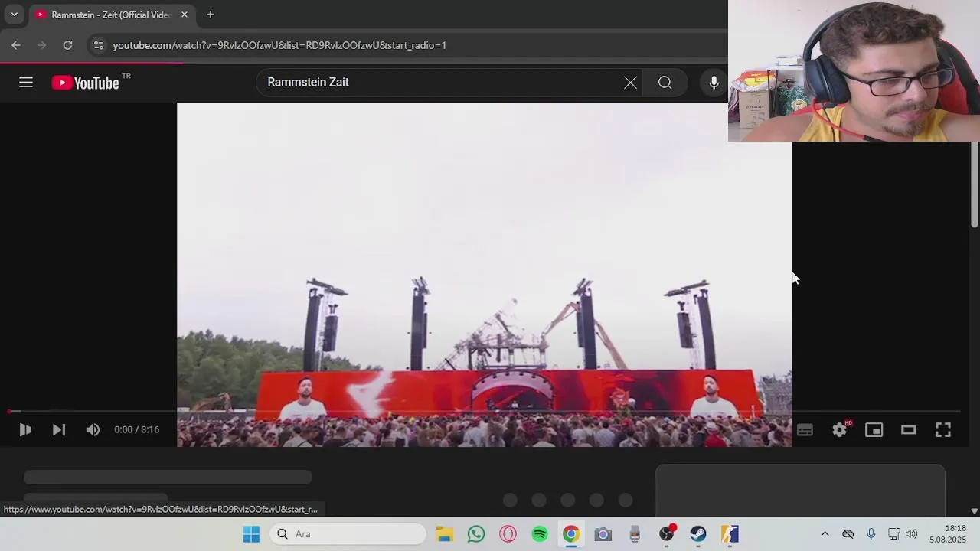Switch to theater mode

pyautogui.click(x=909, y=430)
